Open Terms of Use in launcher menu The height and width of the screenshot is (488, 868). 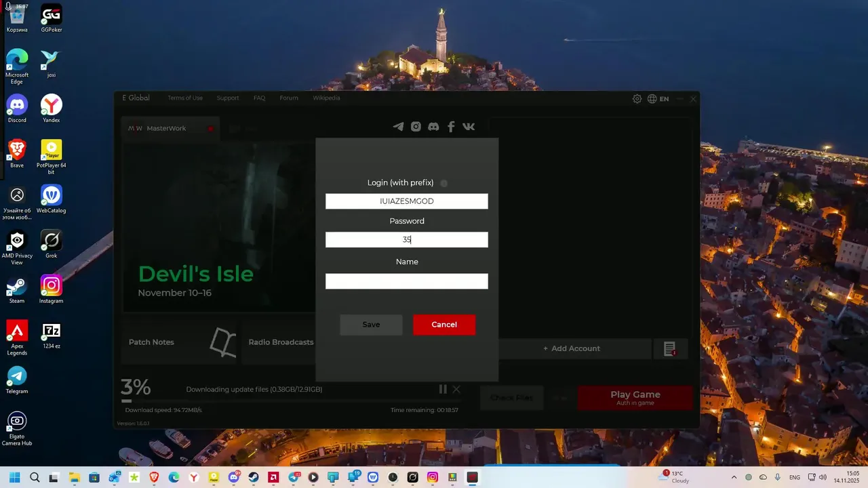185,98
